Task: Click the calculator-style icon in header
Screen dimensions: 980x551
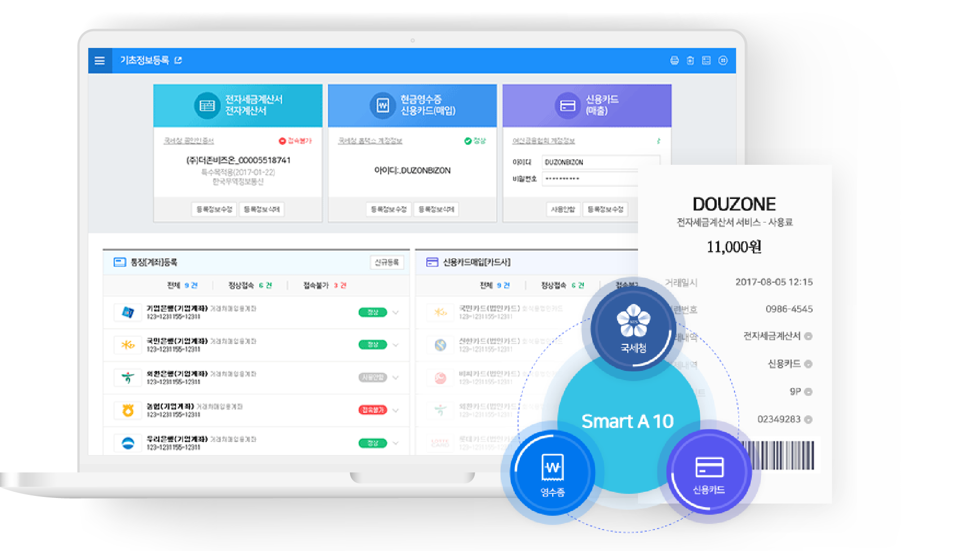Action: (x=706, y=61)
